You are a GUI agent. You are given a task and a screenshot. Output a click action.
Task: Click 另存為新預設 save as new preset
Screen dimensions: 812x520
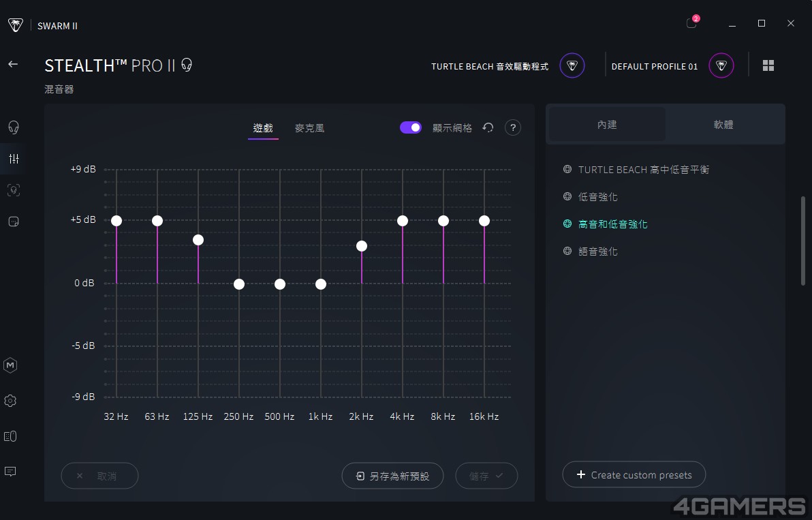(x=392, y=476)
